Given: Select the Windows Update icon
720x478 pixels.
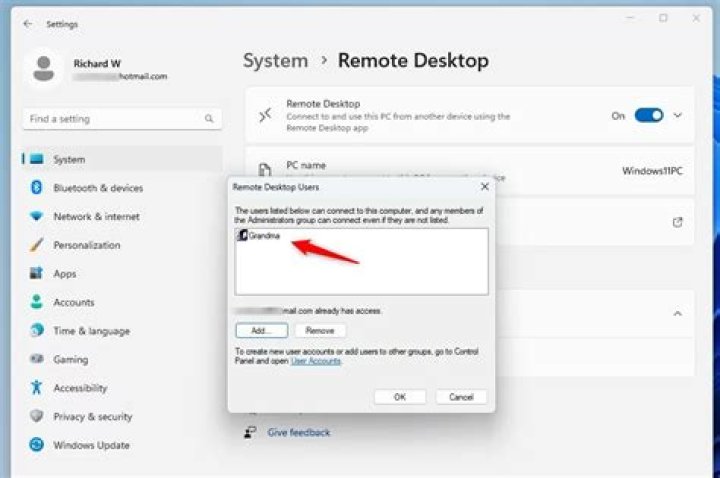Looking at the screenshot, I should point(36,444).
